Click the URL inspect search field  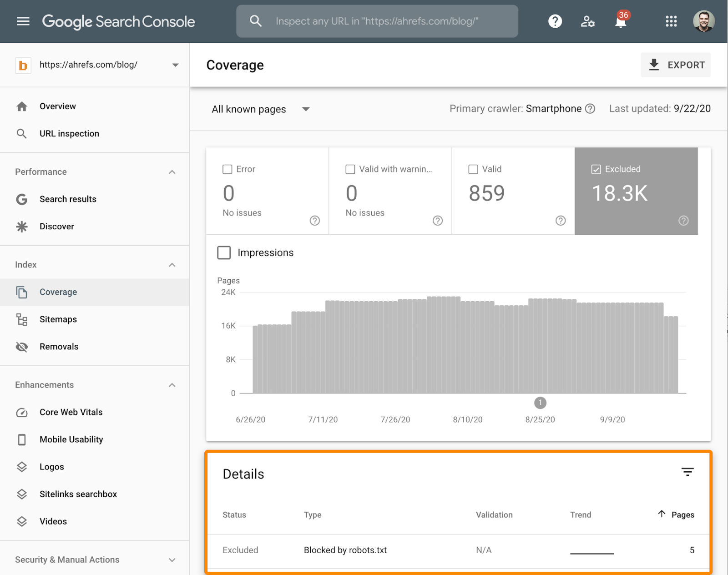[377, 21]
